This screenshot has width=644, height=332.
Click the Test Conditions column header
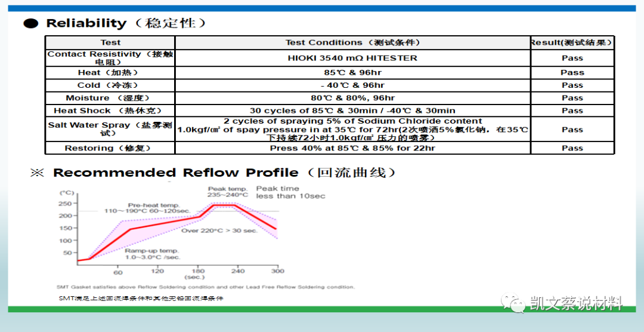tap(353, 43)
